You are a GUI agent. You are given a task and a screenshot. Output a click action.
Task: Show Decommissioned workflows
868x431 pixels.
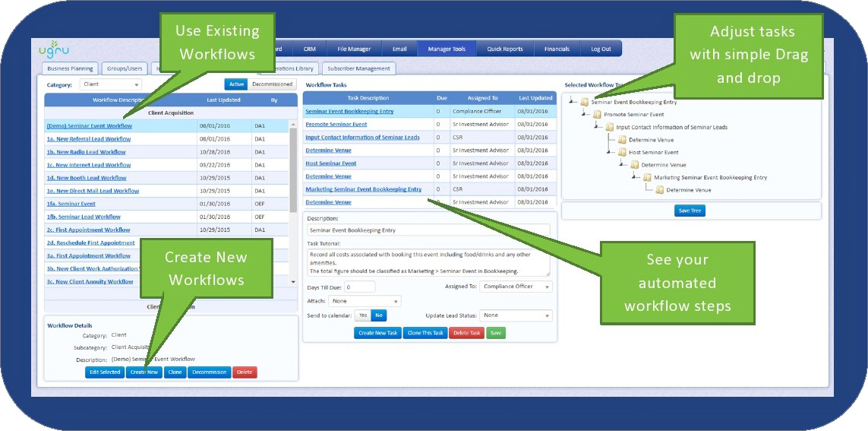pos(273,84)
